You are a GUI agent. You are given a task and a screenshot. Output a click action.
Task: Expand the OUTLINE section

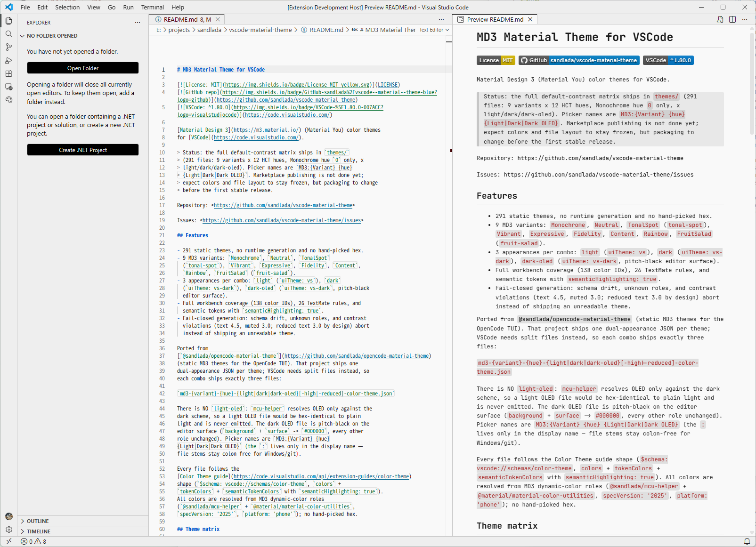point(82,521)
